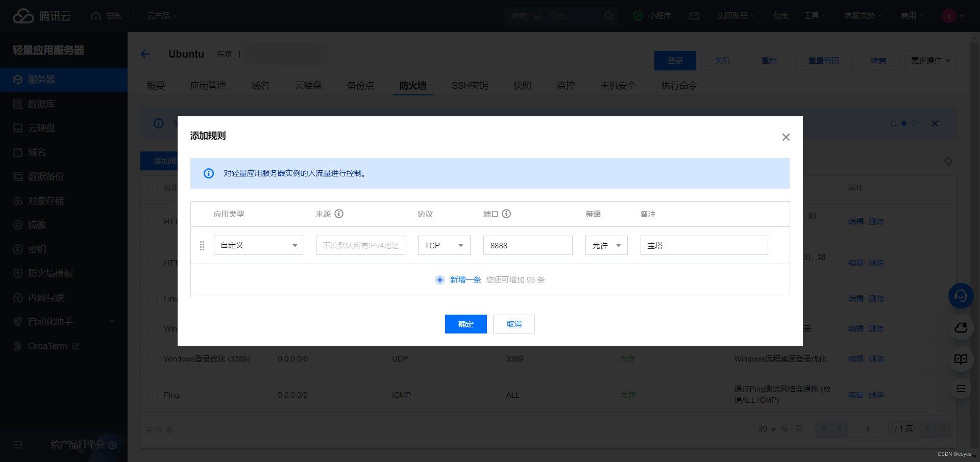980x462 pixels.
Task: Click the port field containing 8888
Action: click(x=528, y=245)
